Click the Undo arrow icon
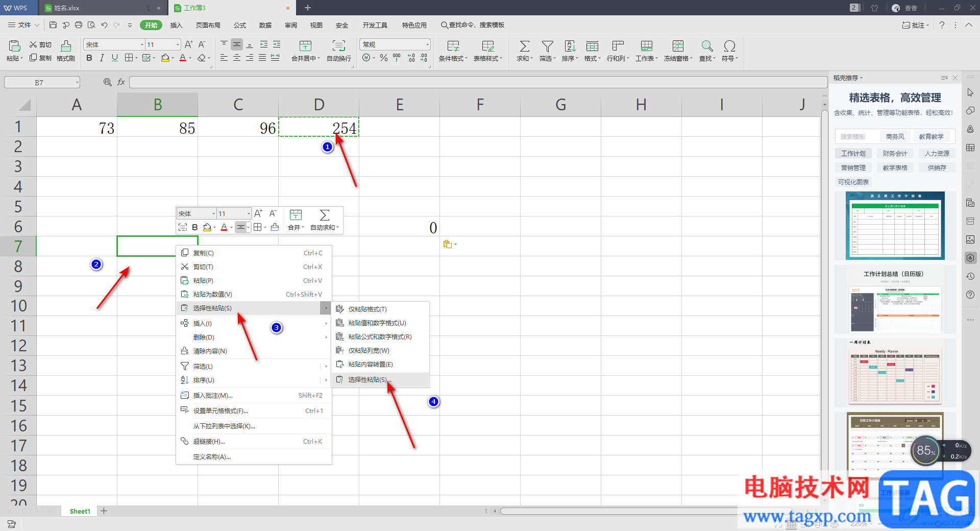 point(104,25)
